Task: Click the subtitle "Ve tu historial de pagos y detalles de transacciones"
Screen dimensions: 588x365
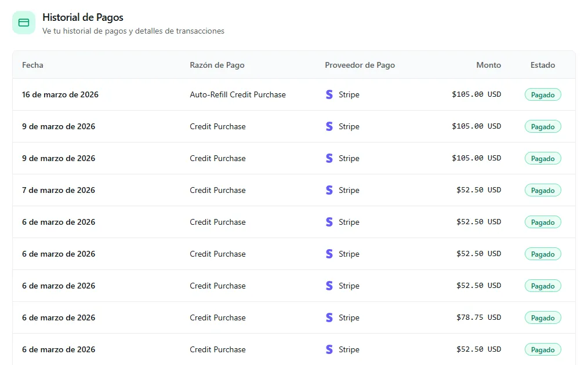Action: 133,31
